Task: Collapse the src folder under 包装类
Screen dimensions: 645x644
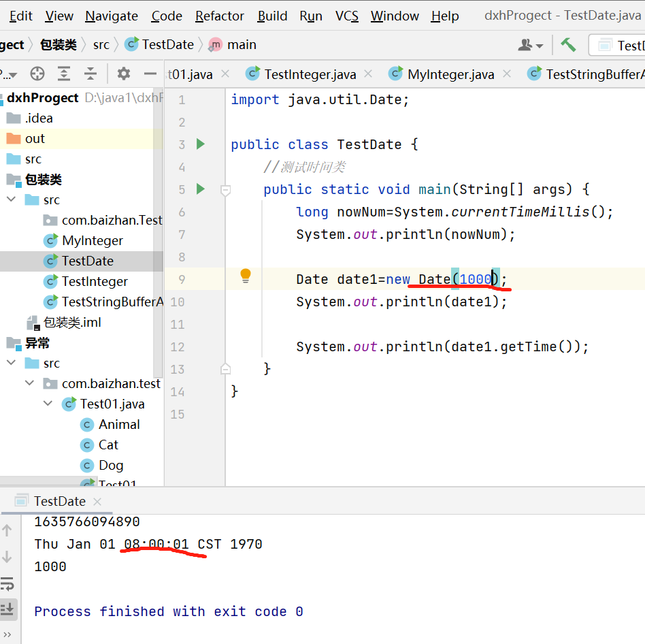Action: click(12, 199)
